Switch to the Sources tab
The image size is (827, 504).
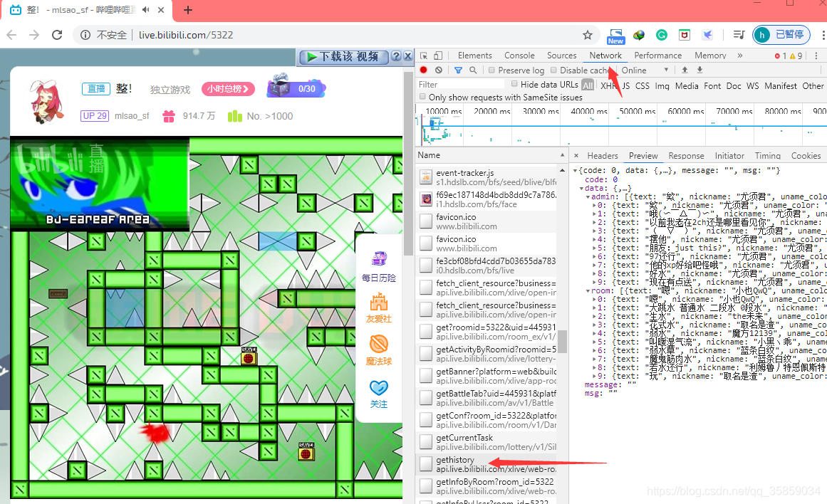[562, 56]
